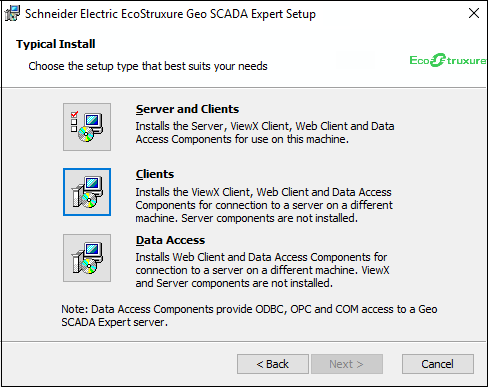Viewport: 488px width, 387px height.
Task: Click the Clients heading text
Action: point(155,174)
